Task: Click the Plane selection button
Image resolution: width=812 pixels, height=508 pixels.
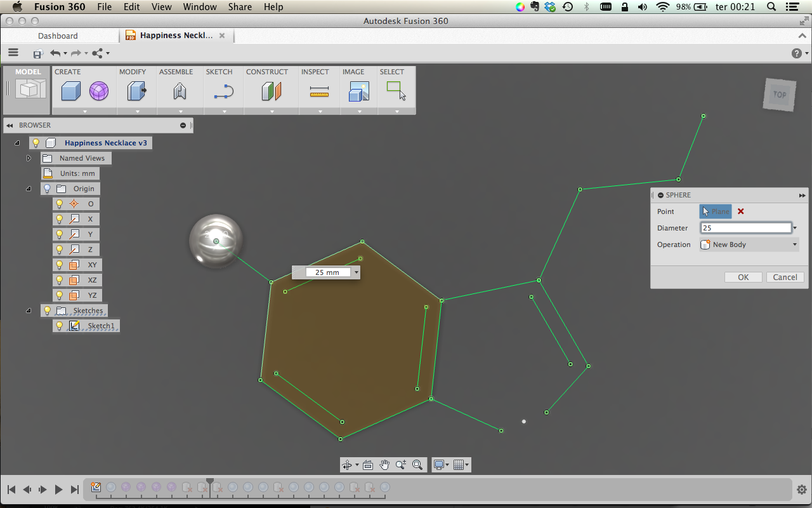Action: click(x=716, y=211)
